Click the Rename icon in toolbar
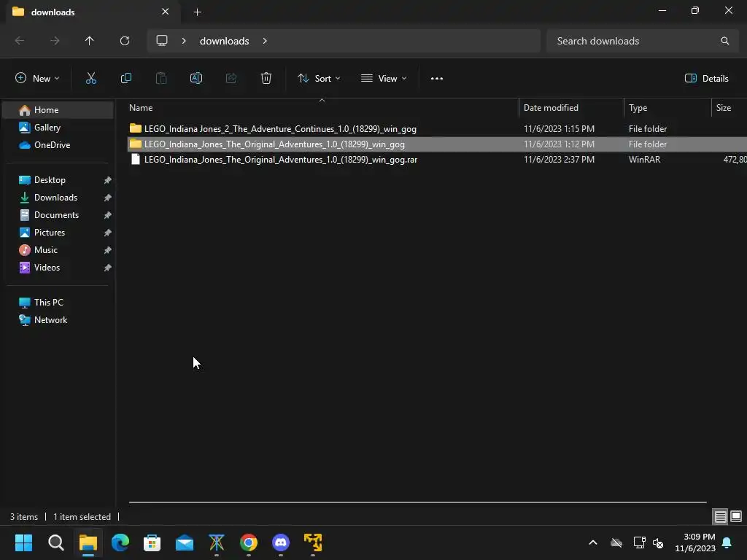The width and height of the screenshot is (747, 560). pos(196,78)
